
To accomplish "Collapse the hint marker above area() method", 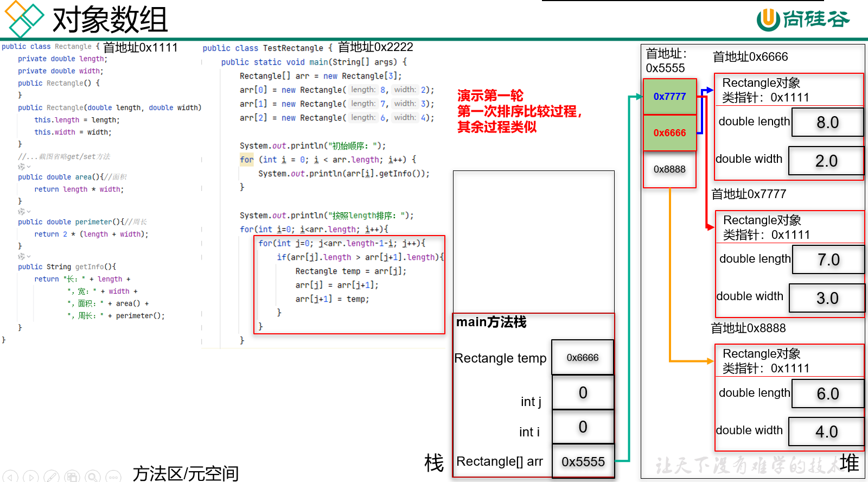I will point(23,167).
